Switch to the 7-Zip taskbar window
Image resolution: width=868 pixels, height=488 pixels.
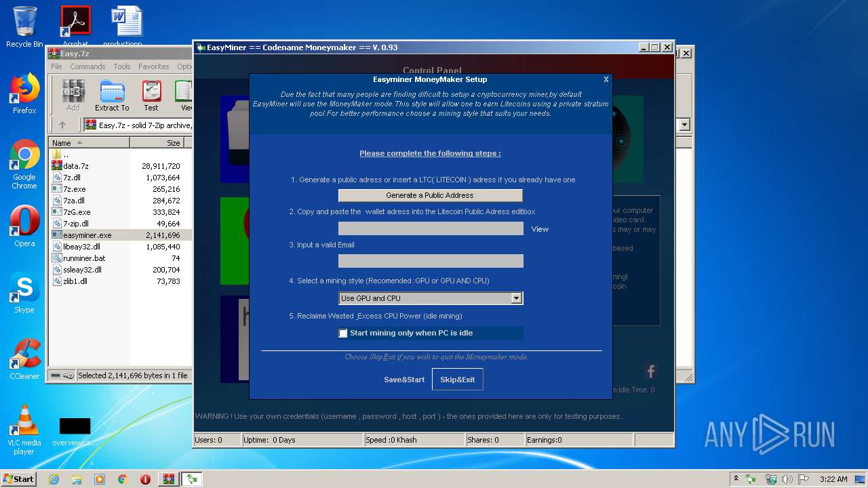pos(168,479)
